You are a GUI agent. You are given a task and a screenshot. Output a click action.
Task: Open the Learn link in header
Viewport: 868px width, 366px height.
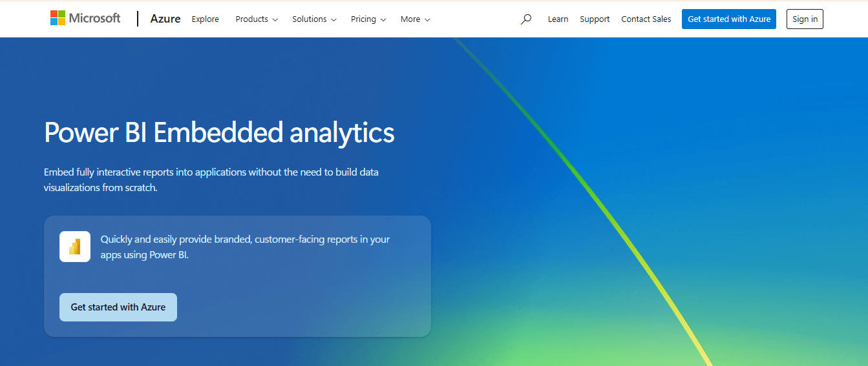pyautogui.click(x=558, y=19)
